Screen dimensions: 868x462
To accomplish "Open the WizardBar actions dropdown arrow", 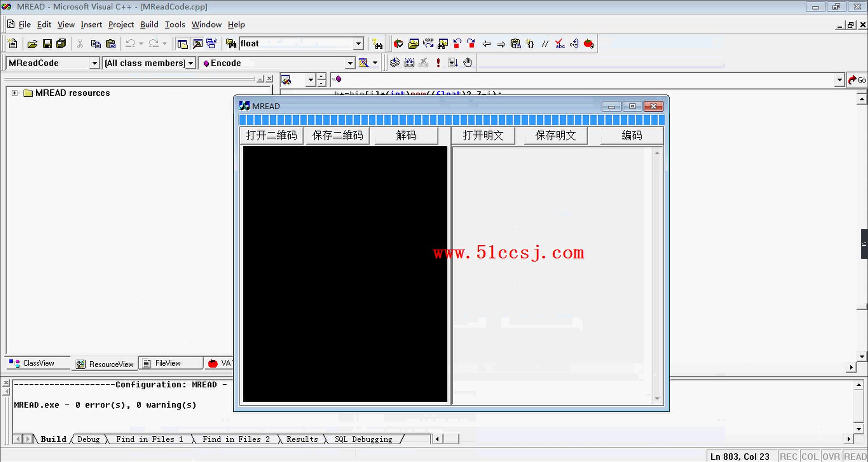I will pos(375,63).
